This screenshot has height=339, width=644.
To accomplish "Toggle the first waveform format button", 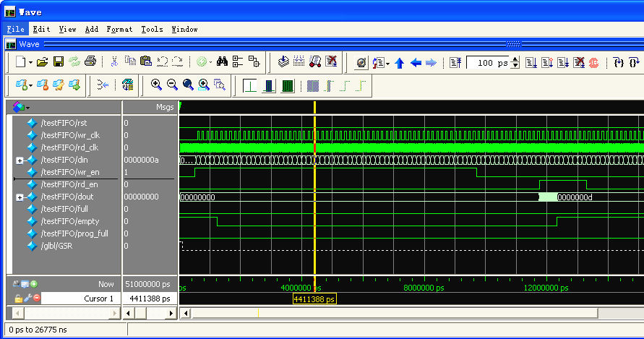I will pyautogui.click(x=249, y=86).
